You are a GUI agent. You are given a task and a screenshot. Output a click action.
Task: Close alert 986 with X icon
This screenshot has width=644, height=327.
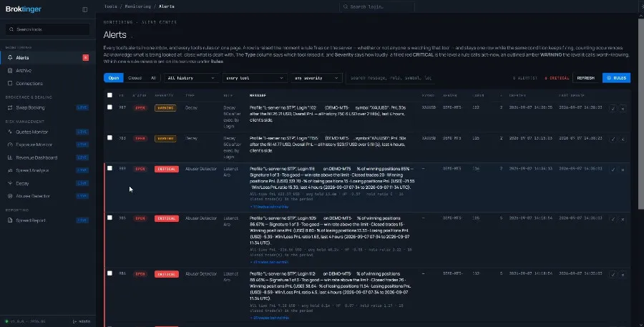(x=623, y=275)
